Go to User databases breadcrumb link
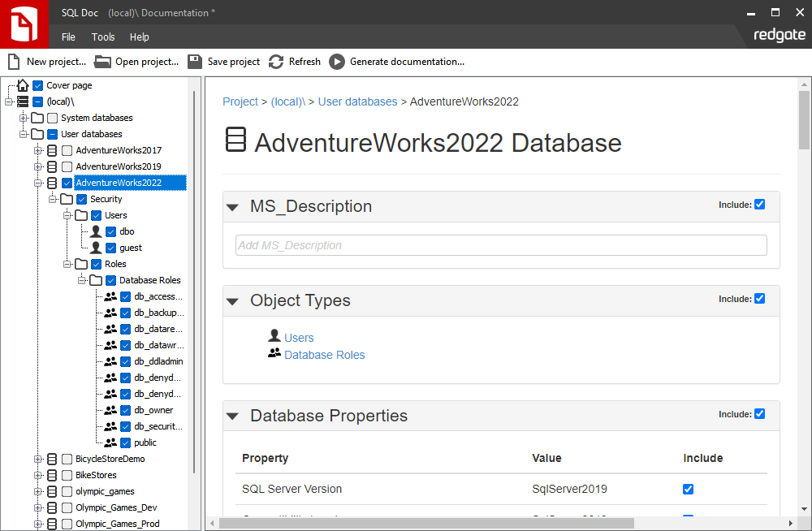 [x=357, y=101]
